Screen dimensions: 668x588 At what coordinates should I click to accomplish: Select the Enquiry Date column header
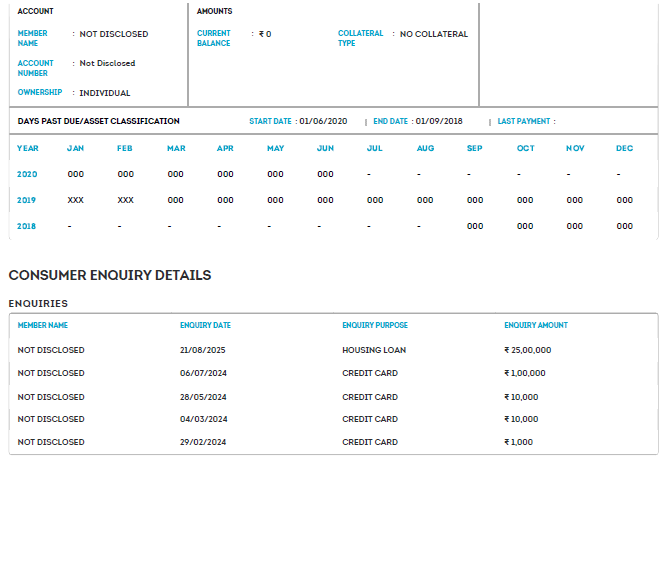pos(205,325)
